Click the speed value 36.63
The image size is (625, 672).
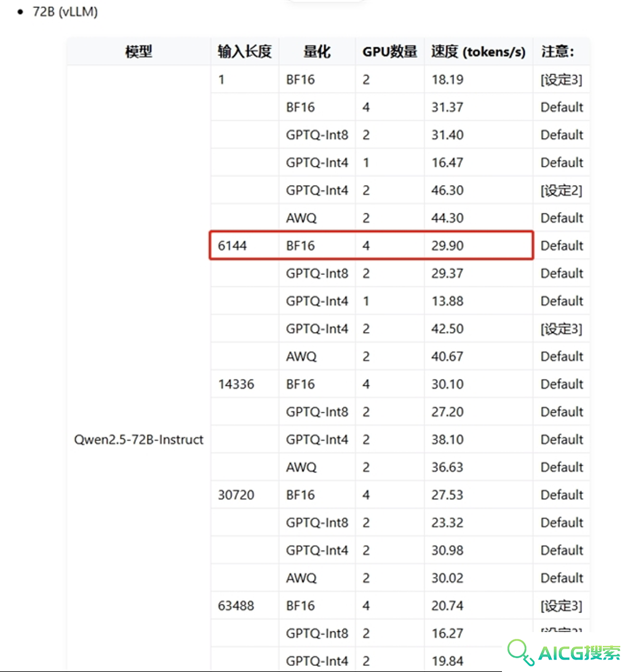pos(447,467)
